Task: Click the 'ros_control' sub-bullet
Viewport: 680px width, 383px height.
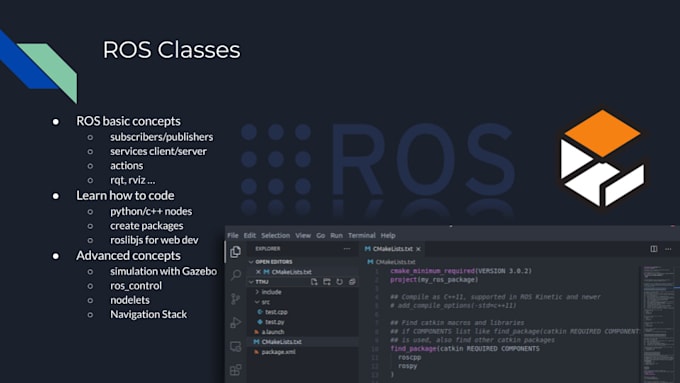Action: pos(136,286)
